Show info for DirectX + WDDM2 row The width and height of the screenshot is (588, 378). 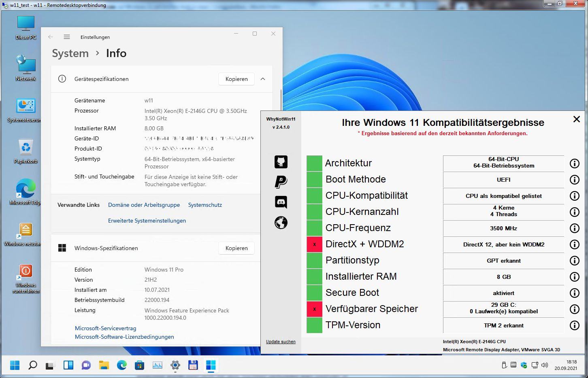pyautogui.click(x=574, y=244)
